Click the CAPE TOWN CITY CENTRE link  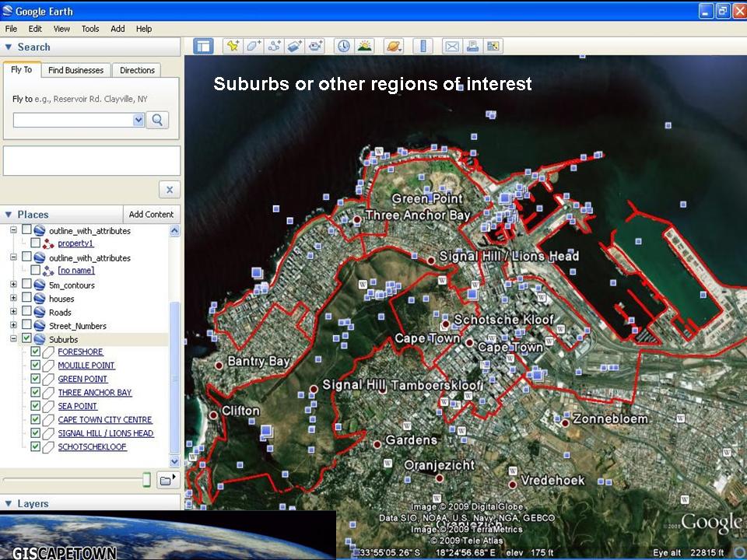(105, 419)
